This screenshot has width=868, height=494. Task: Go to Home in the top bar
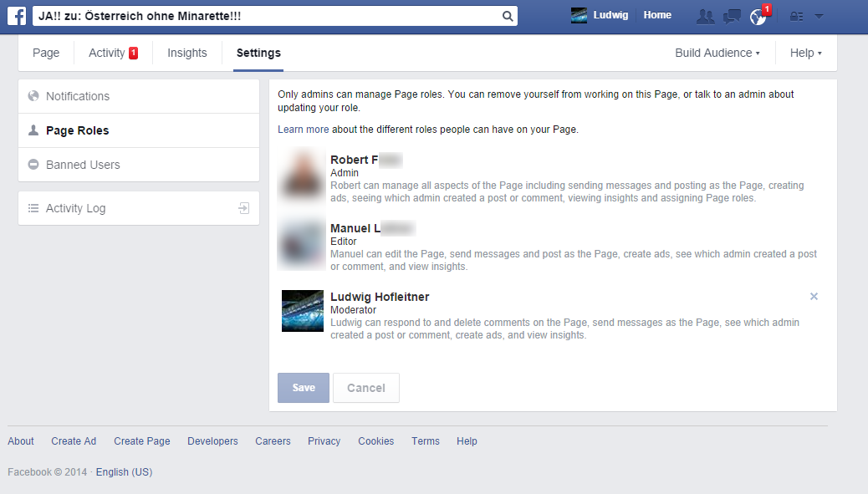[657, 16]
